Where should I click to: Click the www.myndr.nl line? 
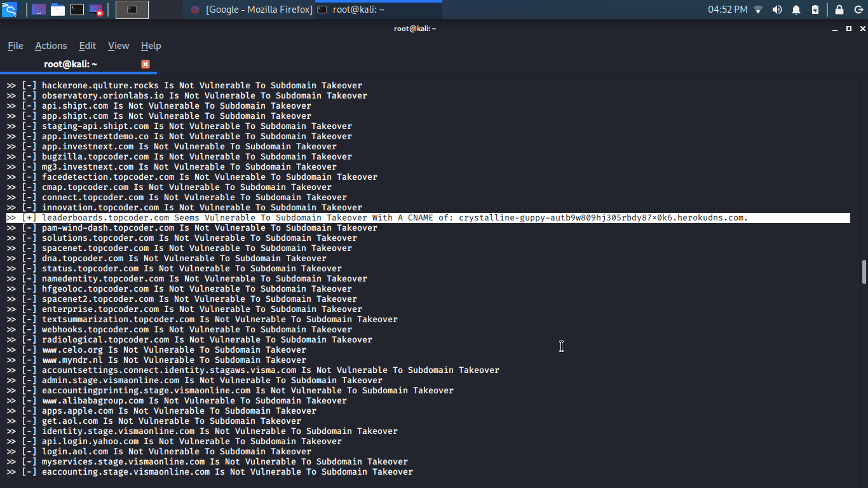(x=156, y=360)
